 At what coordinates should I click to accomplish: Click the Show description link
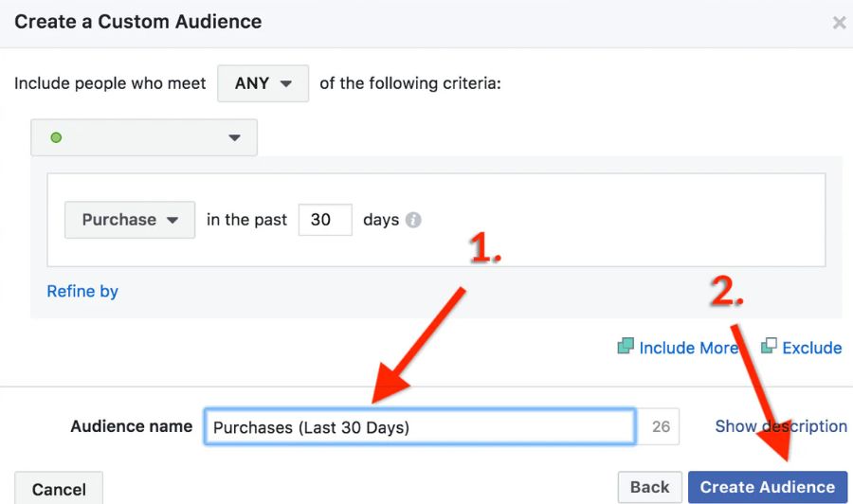pyautogui.click(x=781, y=426)
